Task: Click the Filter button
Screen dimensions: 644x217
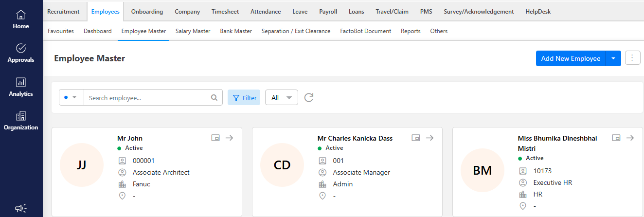Action: [244, 98]
